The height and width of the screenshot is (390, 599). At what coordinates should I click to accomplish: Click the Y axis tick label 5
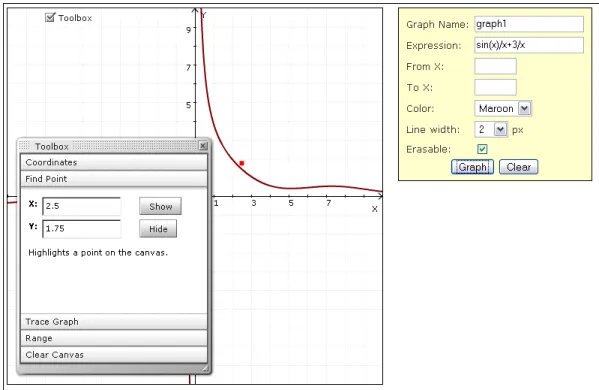188,104
